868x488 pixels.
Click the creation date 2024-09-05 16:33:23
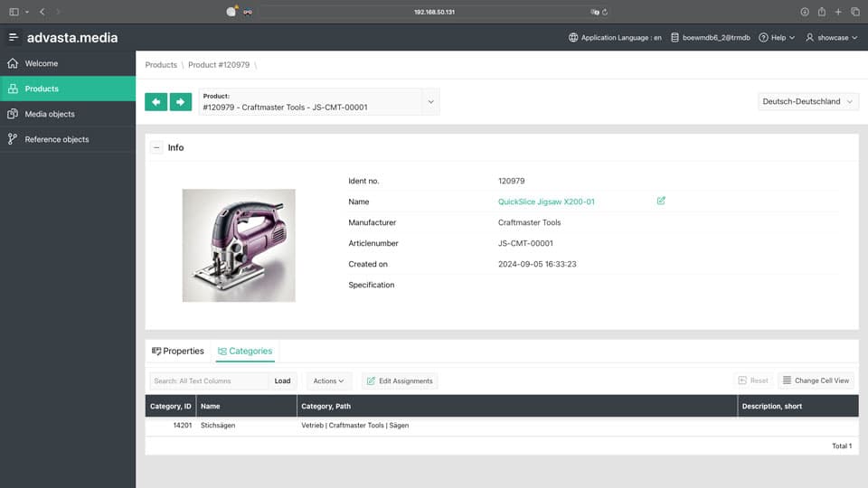click(537, 264)
